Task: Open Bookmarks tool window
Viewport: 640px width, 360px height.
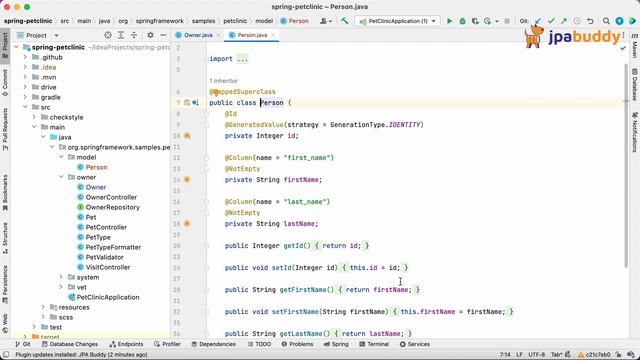Action: pyautogui.click(x=5, y=193)
